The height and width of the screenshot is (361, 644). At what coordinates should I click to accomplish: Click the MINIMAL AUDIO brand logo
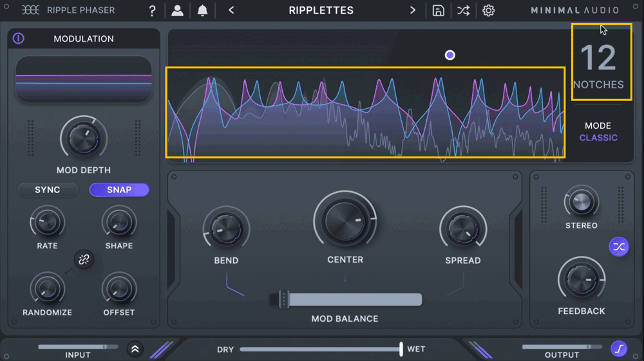[x=575, y=10]
